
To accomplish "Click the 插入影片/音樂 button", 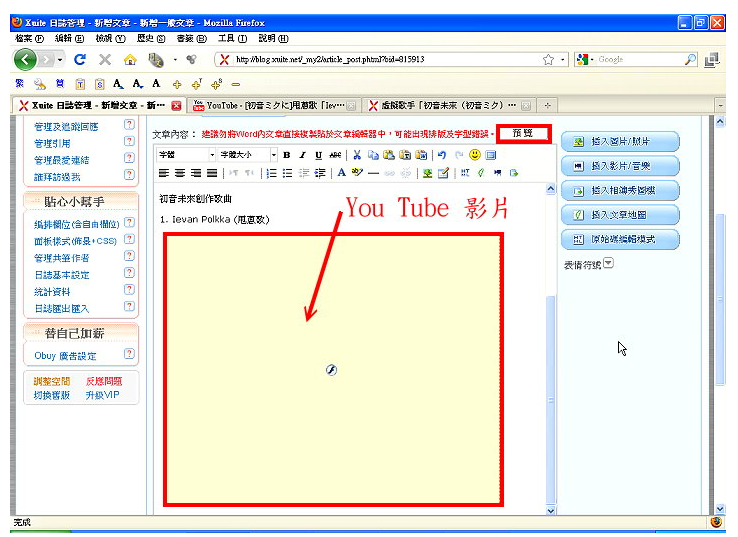I will (620, 166).
